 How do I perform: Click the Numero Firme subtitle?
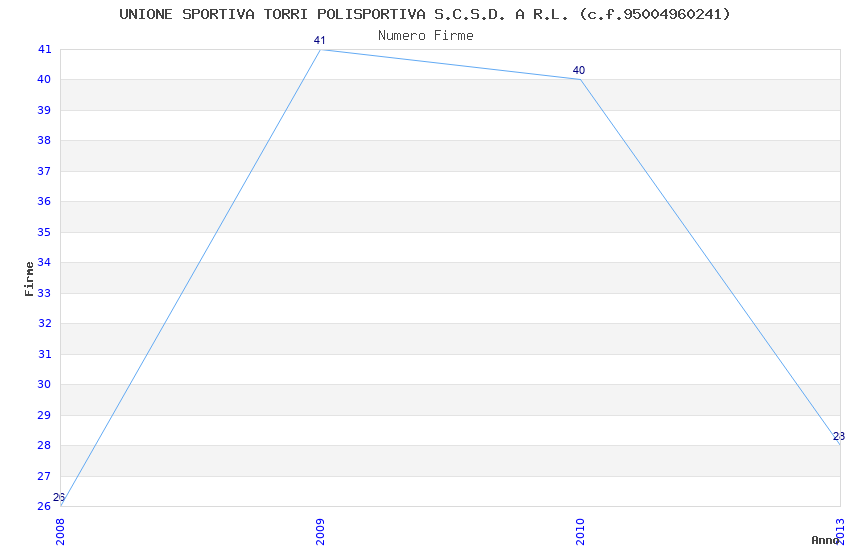pyautogui.click(x=426, y=35)
